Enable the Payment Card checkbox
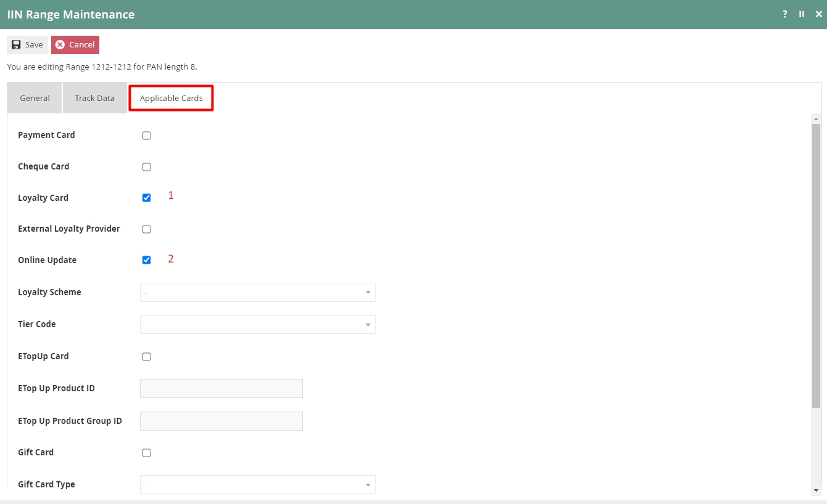This screenshot has height=504, width=827. pyautogui.click(x=146, y=135)
